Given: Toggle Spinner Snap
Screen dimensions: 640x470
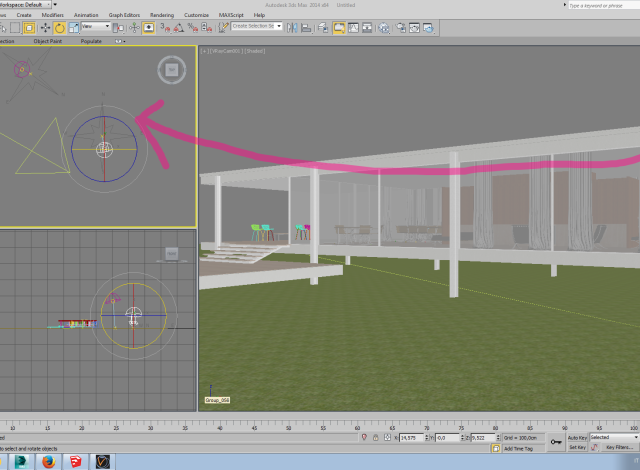Looking at the screenshot, I should point(207,28).
